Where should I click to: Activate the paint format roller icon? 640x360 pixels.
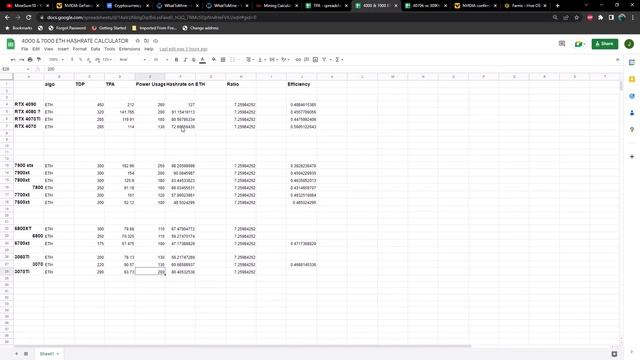tap(39, 60)
